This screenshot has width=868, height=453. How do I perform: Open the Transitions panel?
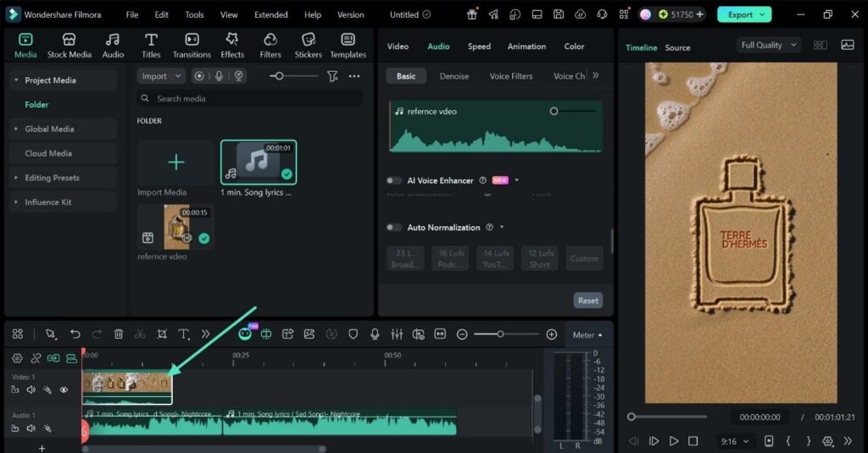pyautogui.click(x=192, y=46)
